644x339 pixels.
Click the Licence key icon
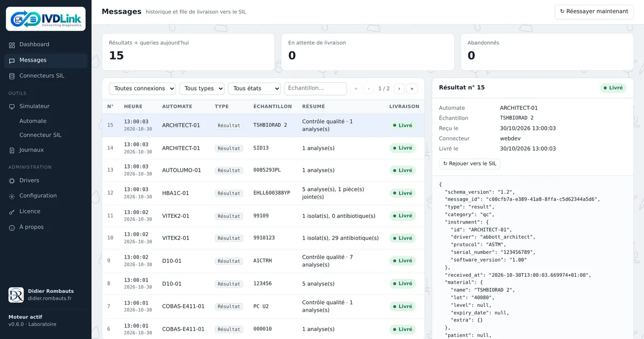(x=12, y=212)
